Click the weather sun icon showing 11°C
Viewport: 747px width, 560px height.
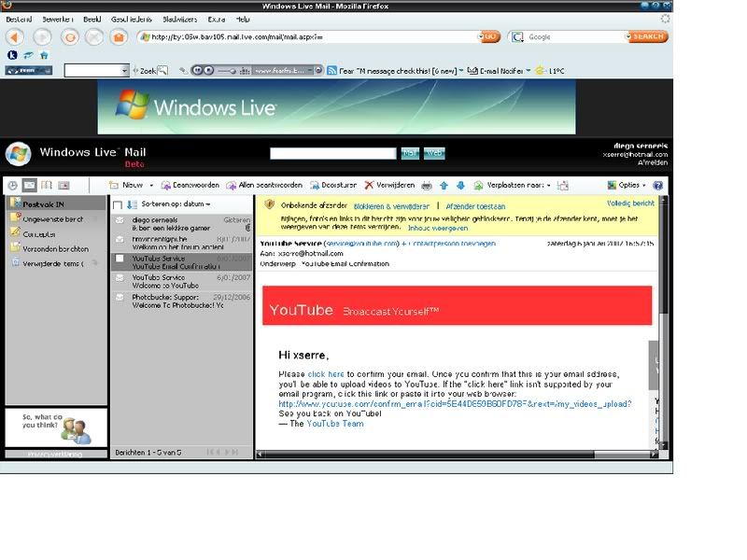(541, 71)
